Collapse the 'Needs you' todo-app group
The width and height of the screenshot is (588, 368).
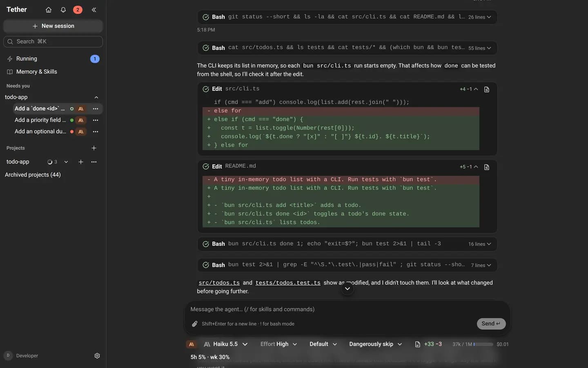pyautogui.click(x=96, y=97)
